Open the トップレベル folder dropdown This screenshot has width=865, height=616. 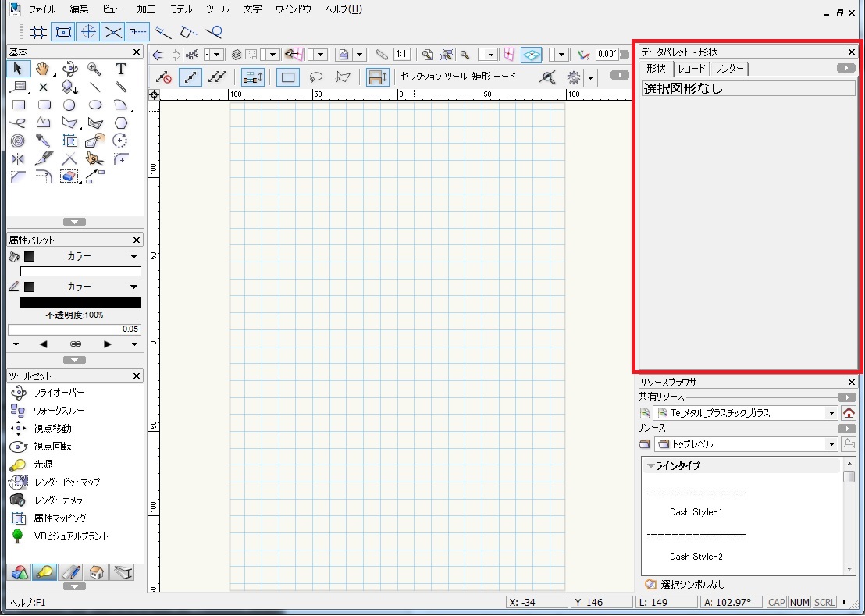click(x=831, y=444)
